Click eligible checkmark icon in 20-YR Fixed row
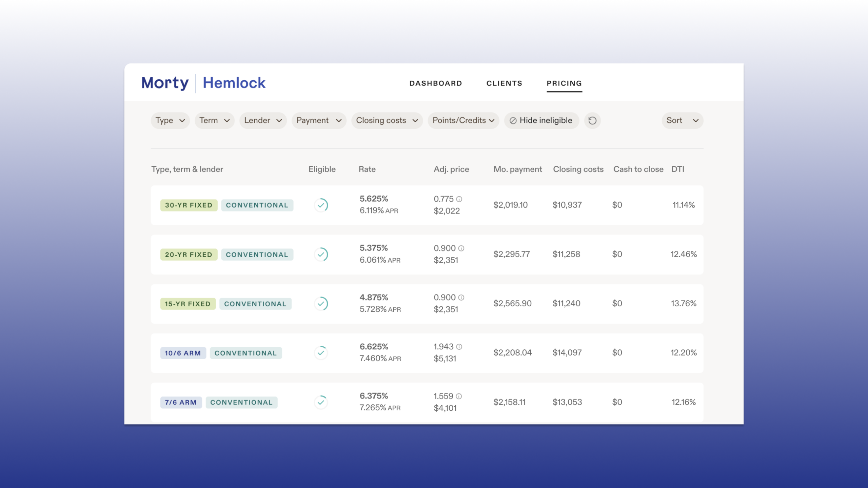The width and height of the screenshot is (868, 488). coord(321,254)
